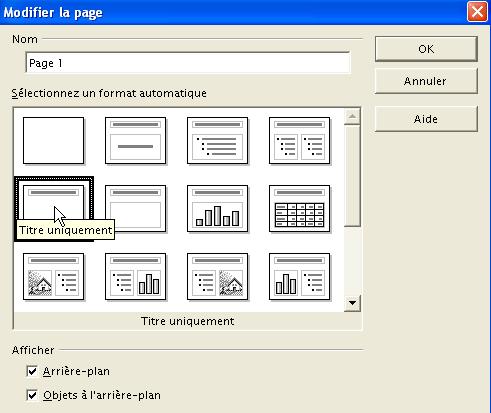Select the blank slide layout
Screen dimensions: 491x413
[x=53, y=140]
